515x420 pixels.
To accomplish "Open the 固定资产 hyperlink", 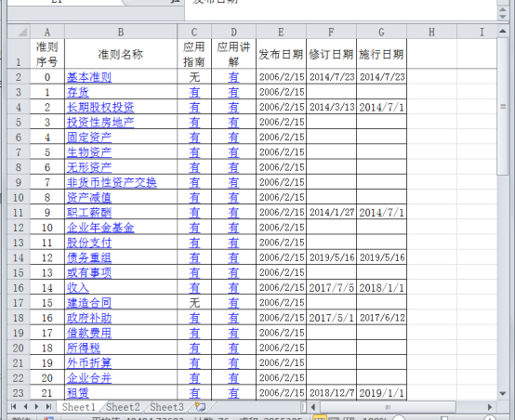I will pos(89,138).
